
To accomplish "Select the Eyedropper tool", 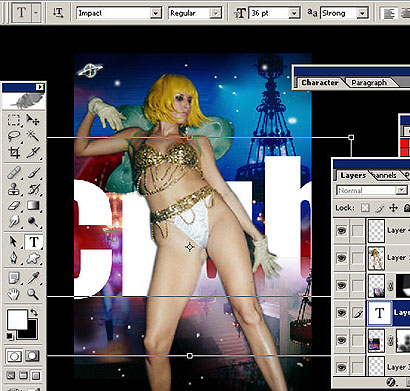I will (33, 278).
